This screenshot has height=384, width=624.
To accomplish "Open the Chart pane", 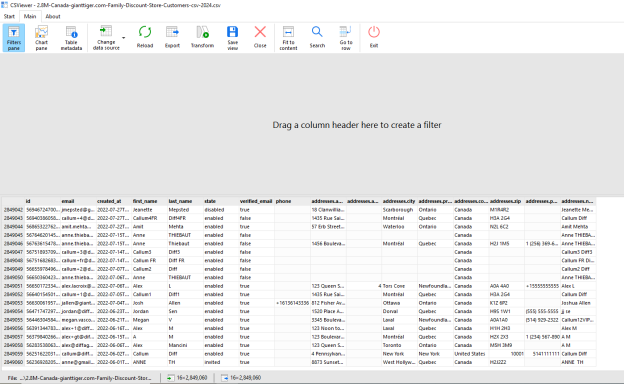I will click(x=41, y=38).
